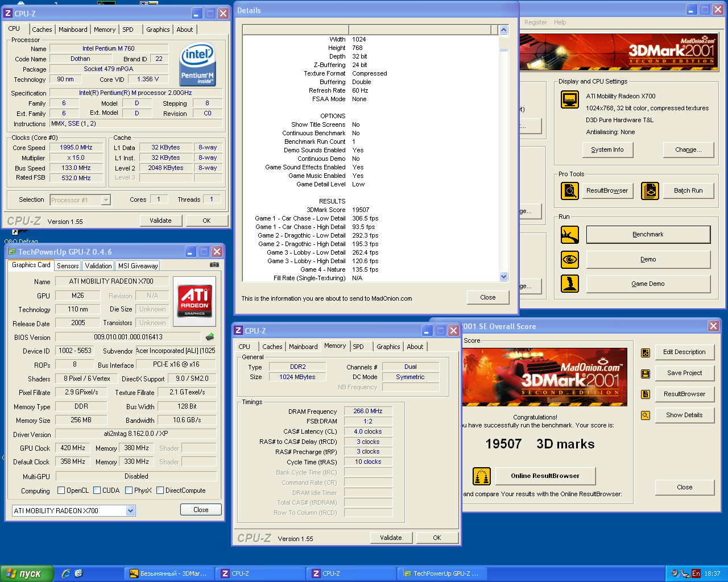Open the Sensors tab in GPU-Z
The height and width of the screenshot is (582, 728).
pyautogui.click(x=68, y=266)
